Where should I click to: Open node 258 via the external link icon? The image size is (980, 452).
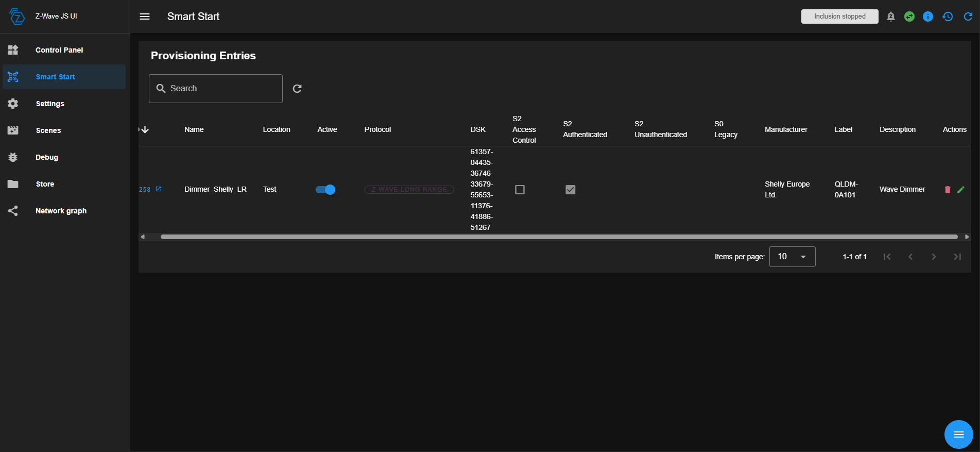pyautogui.click(x=159, y=189)
